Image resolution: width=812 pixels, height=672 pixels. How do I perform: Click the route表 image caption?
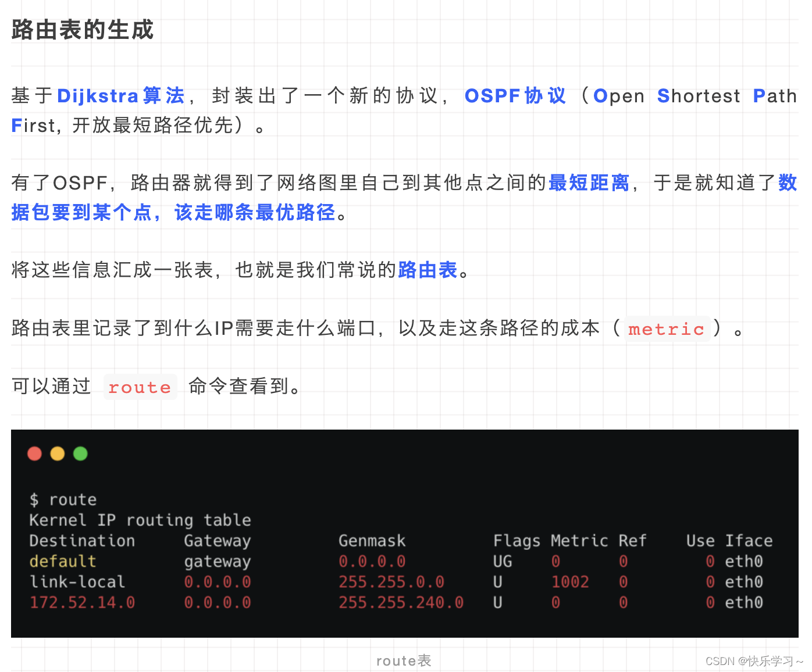pos(404,660)
